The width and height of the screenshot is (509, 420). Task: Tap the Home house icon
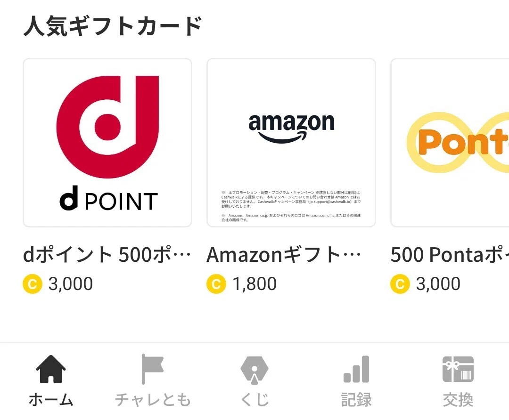coord(50,369)
